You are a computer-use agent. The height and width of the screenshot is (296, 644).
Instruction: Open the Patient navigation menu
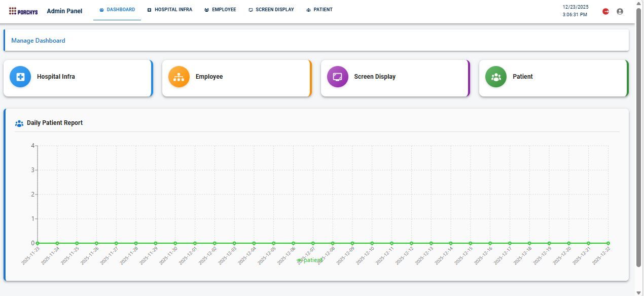tap(319, 10)
